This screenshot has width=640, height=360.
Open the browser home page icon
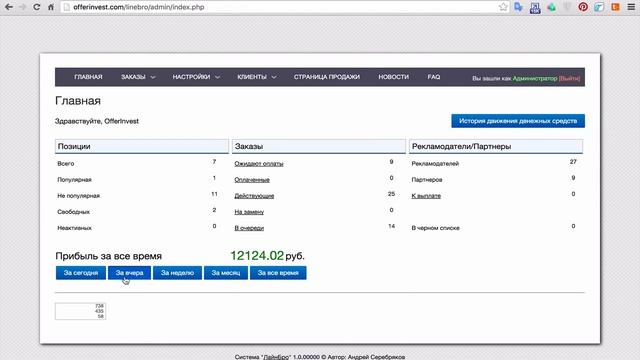click(51, 7)
